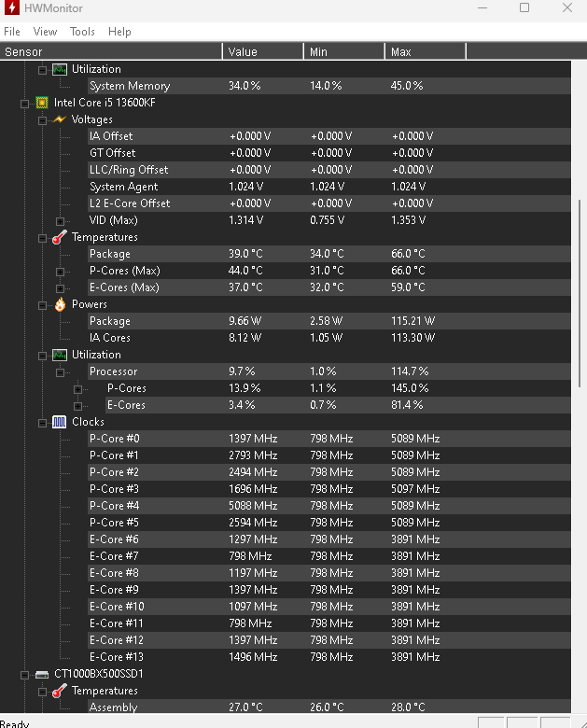Select the IA Cores power row
This screenshot has width=587, height=728.
(x=329, y=338)
